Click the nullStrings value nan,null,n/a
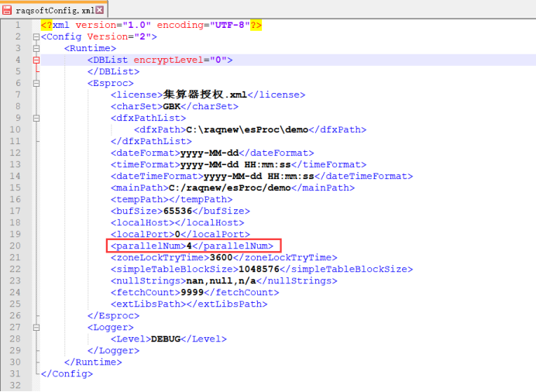This screenshot has width=536, height=392. [x=221, y=281]
